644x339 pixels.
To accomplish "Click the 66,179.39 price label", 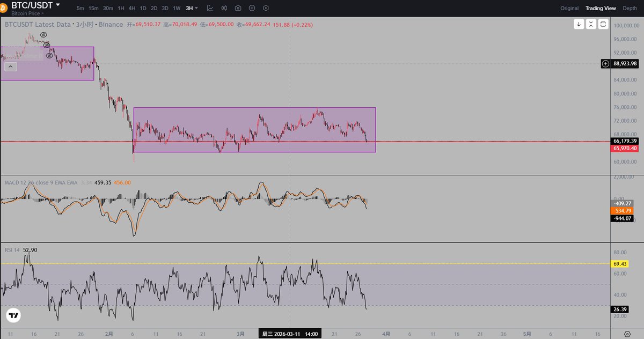I will (625, 141).
